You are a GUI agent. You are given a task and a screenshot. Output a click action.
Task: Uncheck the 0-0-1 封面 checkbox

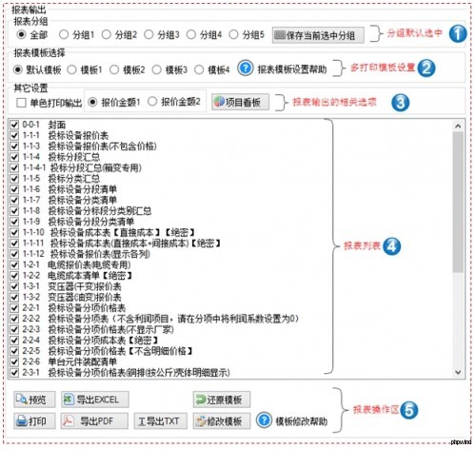(14, 125)
